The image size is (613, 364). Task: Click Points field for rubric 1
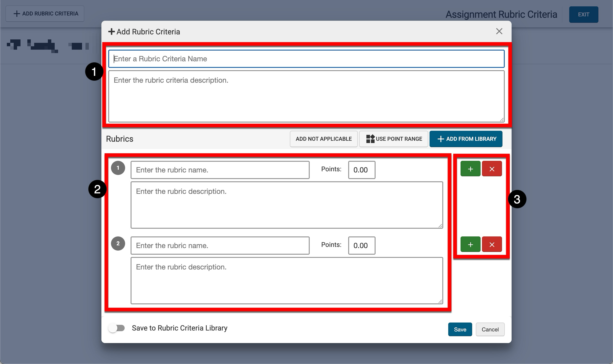(x=361, y=170)
